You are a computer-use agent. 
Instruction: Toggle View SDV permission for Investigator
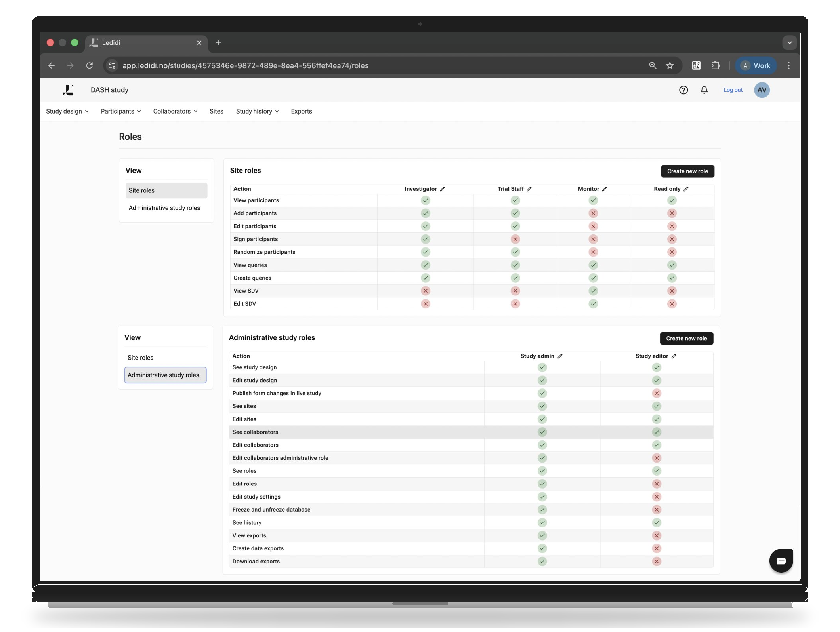coord(425,291)
